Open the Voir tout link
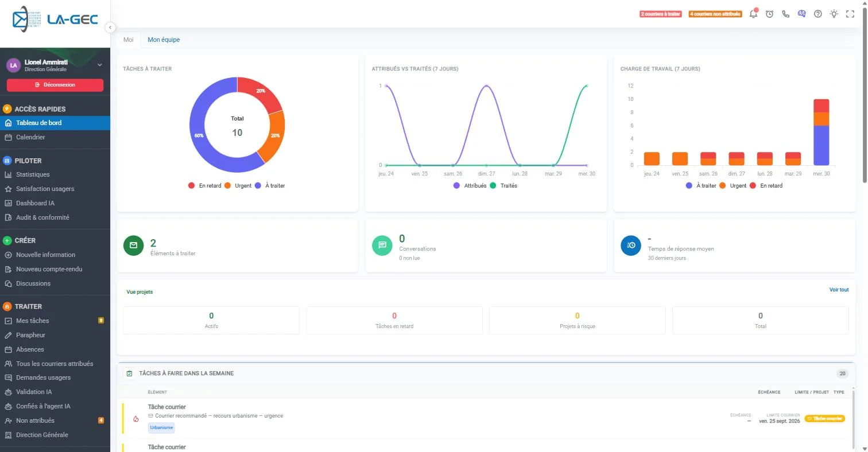Viewport: 868px width, 452px height. (839, 290)
